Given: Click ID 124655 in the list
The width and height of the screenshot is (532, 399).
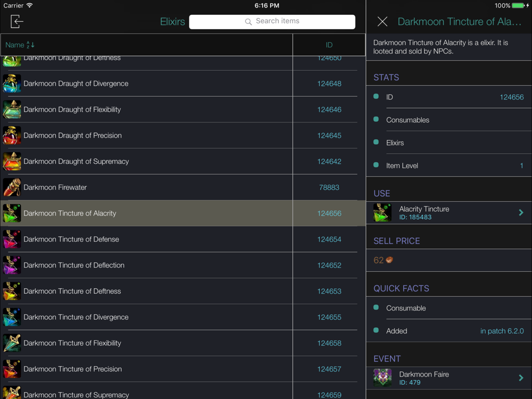Looking at the screenshot, I should (x=329, y=317).
